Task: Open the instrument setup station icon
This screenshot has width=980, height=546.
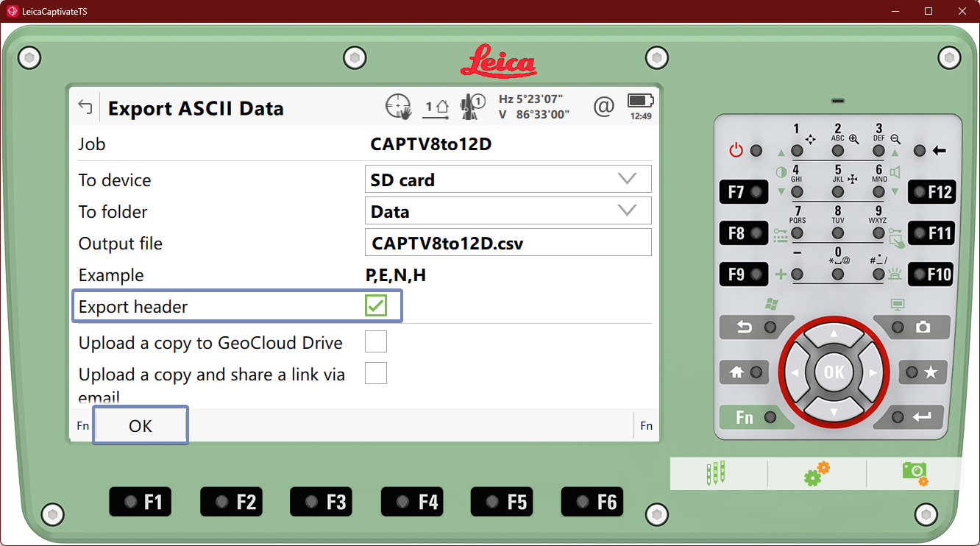Action: pos(437,107)
